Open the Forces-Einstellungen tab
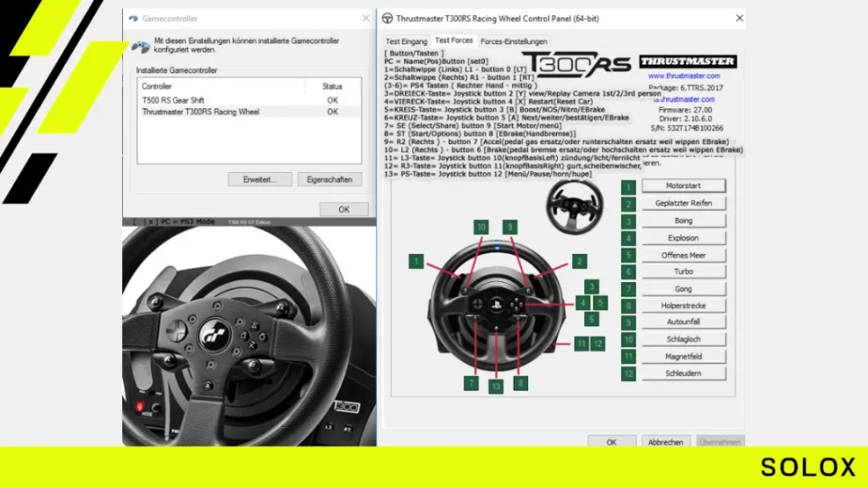Viewport: 868px width, 488px height. [x=514, y=42]
